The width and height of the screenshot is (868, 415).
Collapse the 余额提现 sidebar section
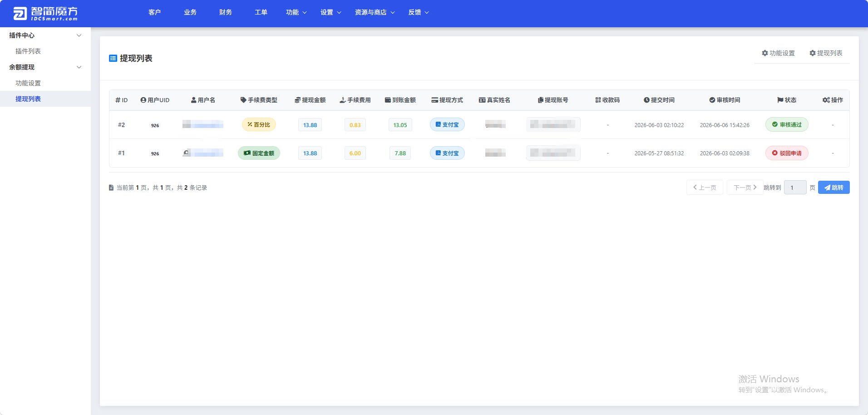[x=45, y=67]
